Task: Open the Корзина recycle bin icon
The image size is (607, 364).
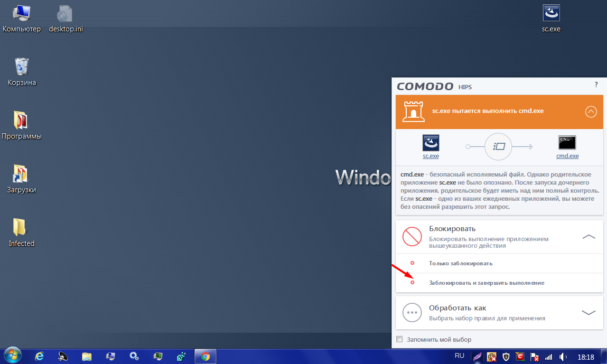Action: 22,66
